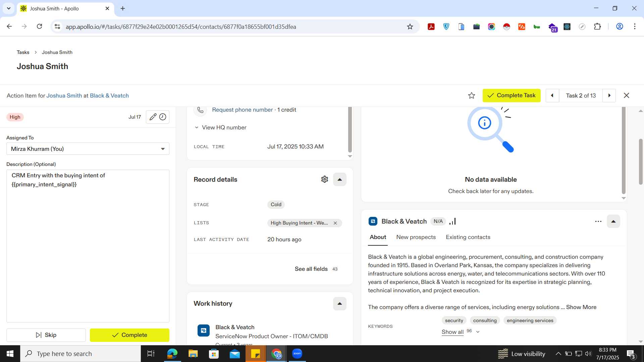644x362 pixels.
Task: Open Windows Start menu
Action: pyautogui.click(x=10, y=354)
